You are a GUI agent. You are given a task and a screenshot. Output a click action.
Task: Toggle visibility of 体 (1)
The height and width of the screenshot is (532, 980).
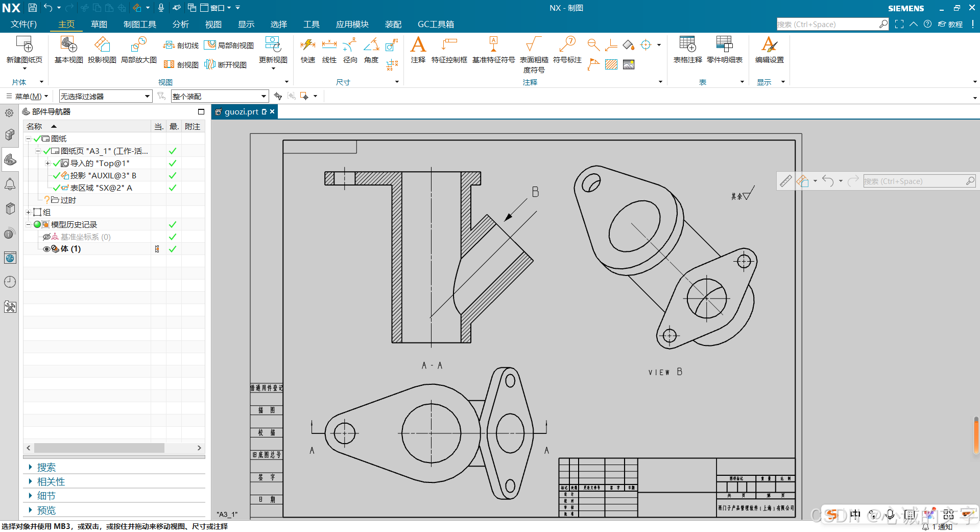(x=46, y=249)
